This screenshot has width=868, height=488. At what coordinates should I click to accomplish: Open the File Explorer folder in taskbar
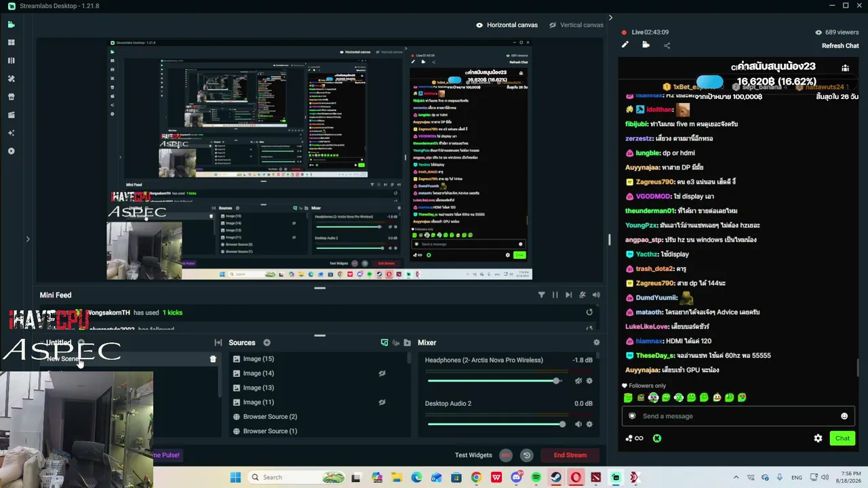click(397, 477)
